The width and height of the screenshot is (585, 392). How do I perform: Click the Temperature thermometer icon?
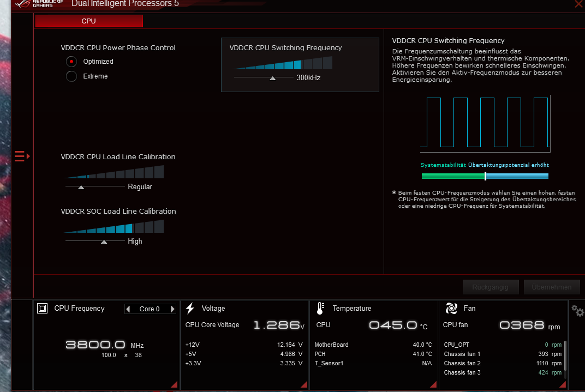320,308
